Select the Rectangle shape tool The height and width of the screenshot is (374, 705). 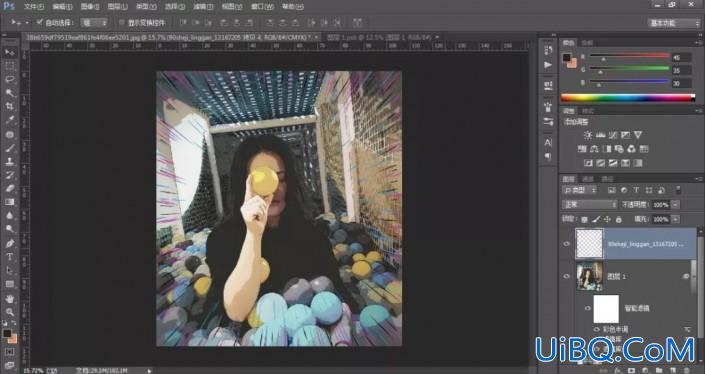(x=9, y=284)
